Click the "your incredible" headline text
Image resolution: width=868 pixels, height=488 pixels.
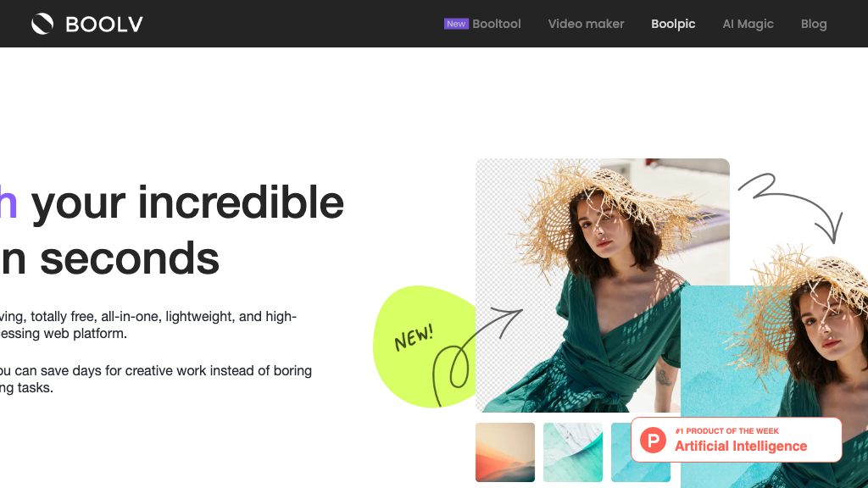point(187,202)
